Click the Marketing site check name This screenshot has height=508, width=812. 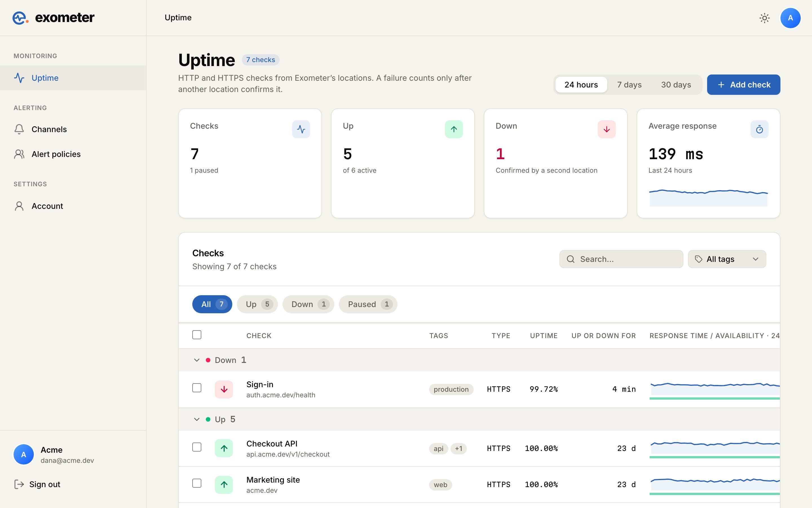(x=273, y=480)
